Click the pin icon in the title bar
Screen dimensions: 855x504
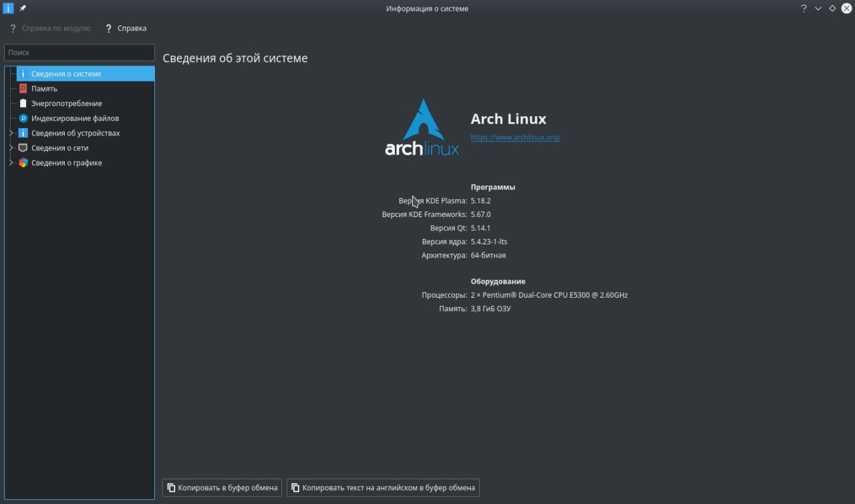[x=23, y=9]
